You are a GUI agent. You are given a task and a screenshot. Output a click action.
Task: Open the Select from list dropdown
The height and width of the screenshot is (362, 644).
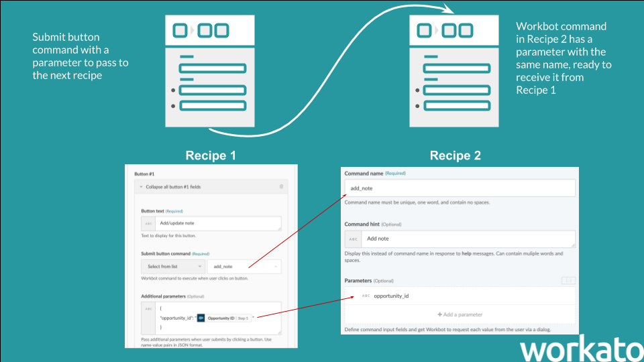pyautogui.click(x=172, y=267)
